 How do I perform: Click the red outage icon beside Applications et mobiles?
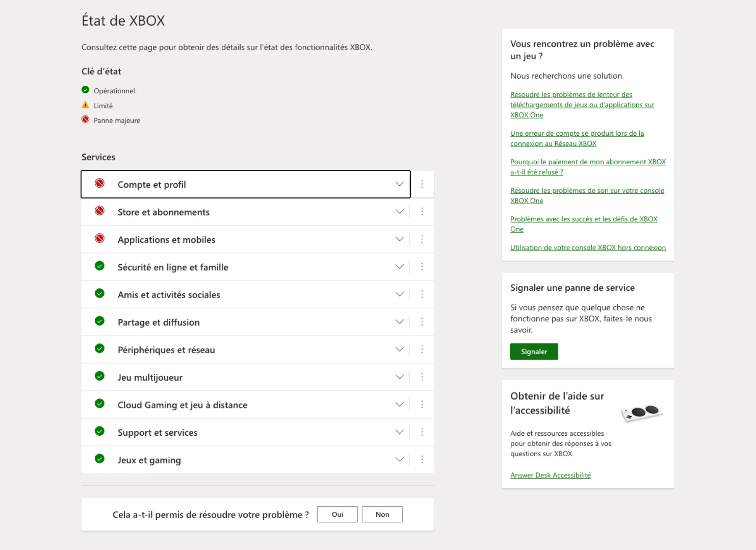coord(100,238)
